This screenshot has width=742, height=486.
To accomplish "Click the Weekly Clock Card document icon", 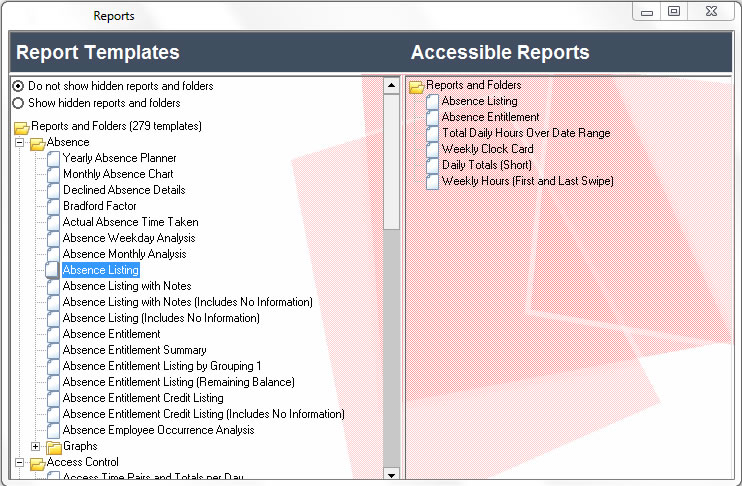I will coord(432,149).
